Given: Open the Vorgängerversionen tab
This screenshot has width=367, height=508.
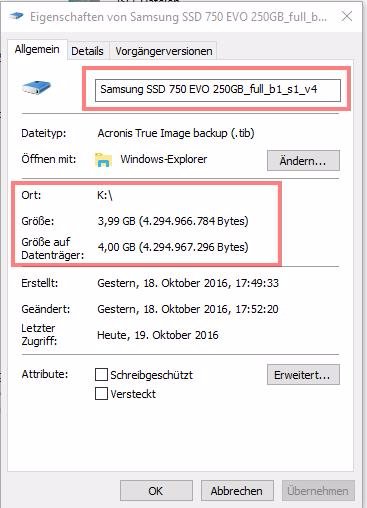Looking at the screenshot, I should 164,51.
